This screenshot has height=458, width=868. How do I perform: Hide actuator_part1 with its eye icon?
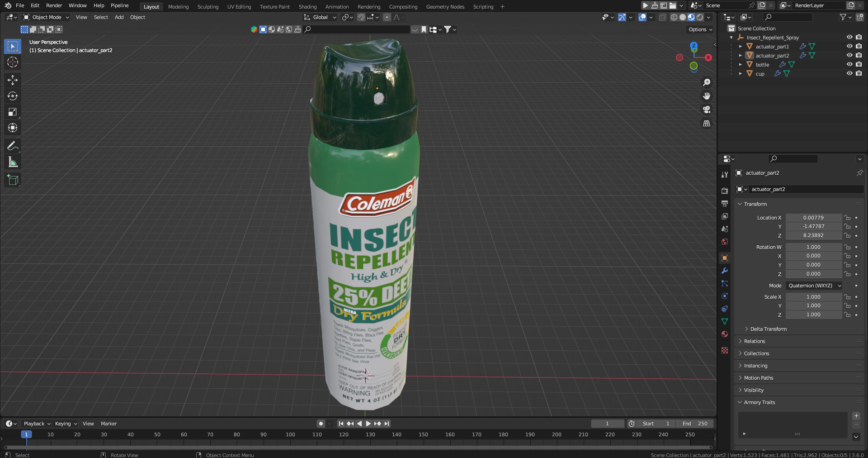[849, 46]
